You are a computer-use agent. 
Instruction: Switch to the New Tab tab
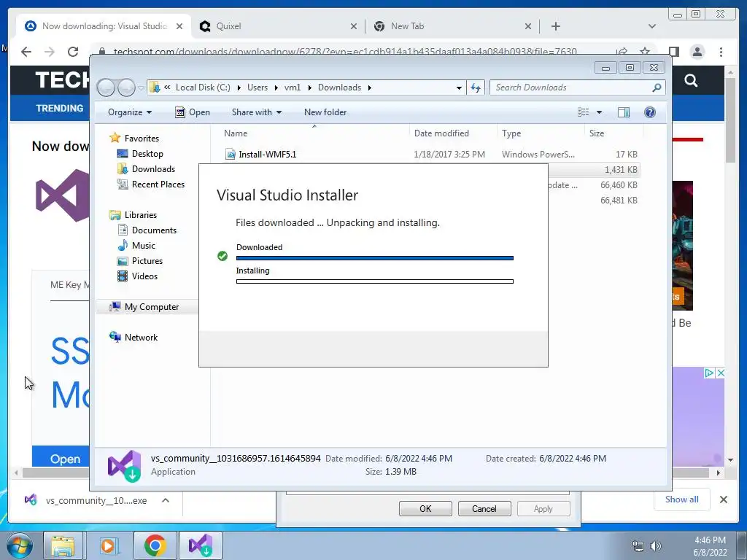pos(452,26)
